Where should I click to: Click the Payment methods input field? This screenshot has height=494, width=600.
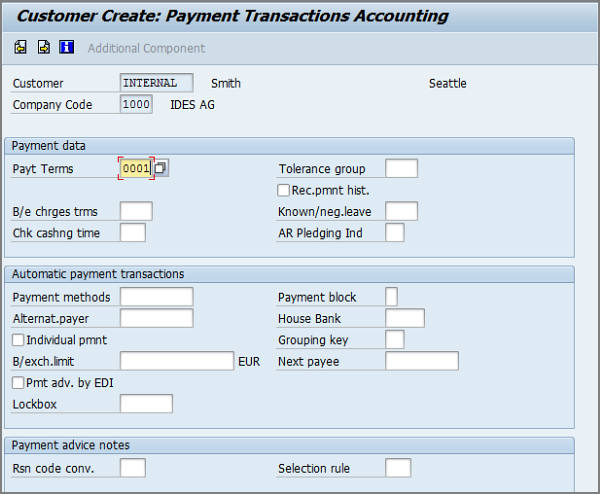pyautogui.click(x=156, y=297)
